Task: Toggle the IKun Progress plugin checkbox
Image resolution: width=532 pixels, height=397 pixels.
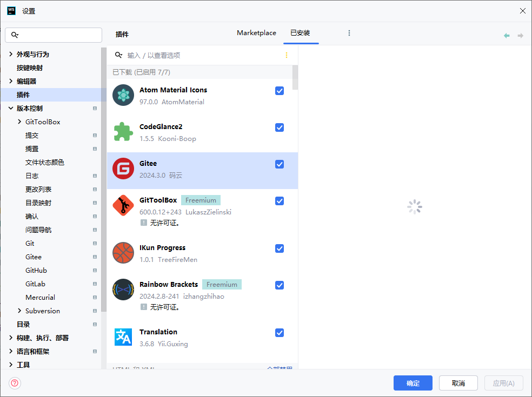Action: pos(280,248)
